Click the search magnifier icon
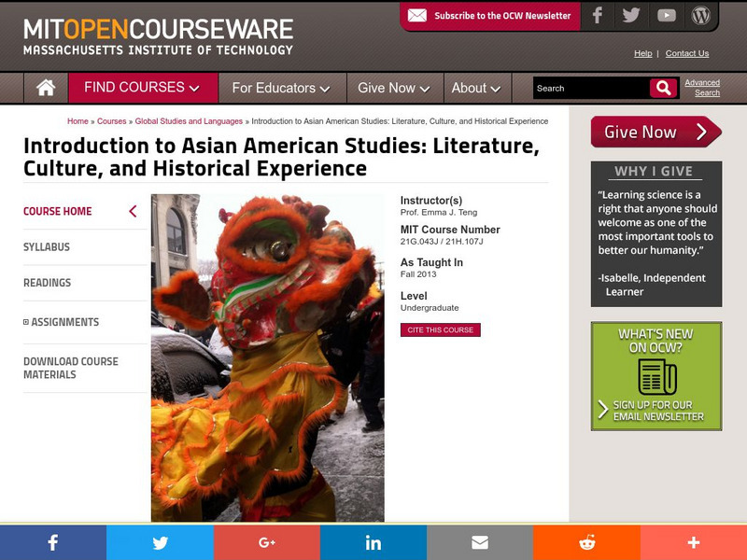Screen dimensions: 747x560 tap(662, 87)
